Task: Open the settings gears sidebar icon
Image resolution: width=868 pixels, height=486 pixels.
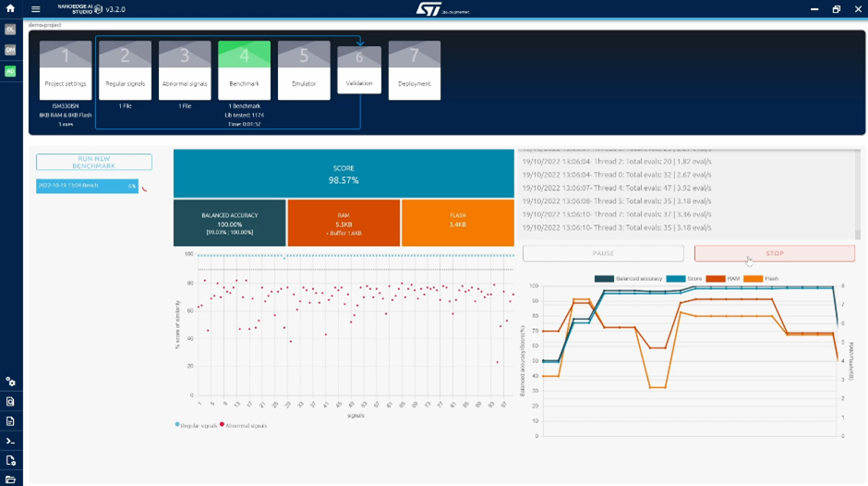Action: tap(10, 382)
